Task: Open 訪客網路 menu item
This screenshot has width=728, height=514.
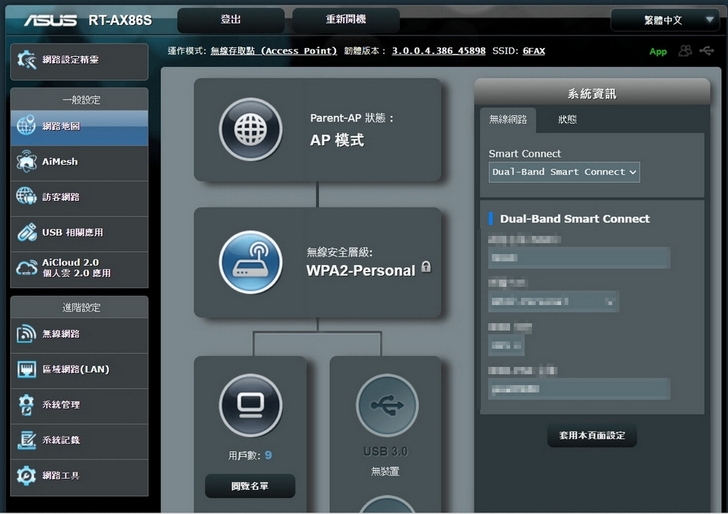Action: click(79, 197)
